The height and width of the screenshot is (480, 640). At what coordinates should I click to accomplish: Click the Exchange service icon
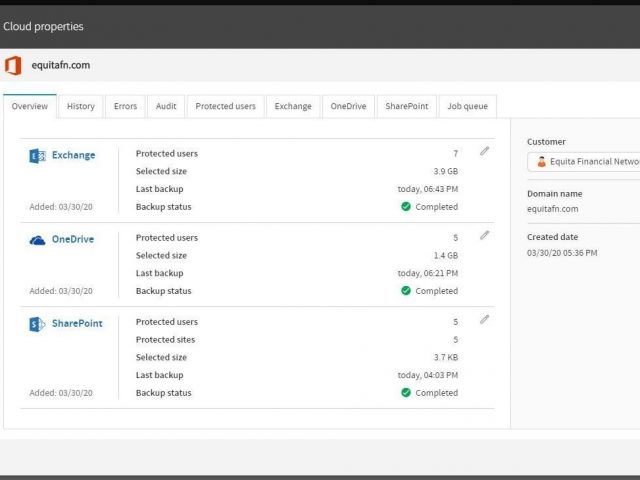click(x=38, y=156)
